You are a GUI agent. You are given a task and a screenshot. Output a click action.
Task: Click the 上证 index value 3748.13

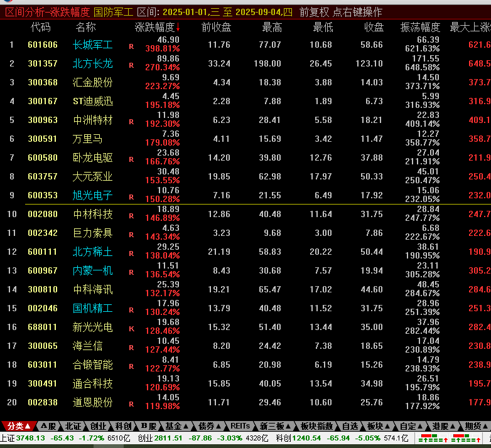(31, 439)
